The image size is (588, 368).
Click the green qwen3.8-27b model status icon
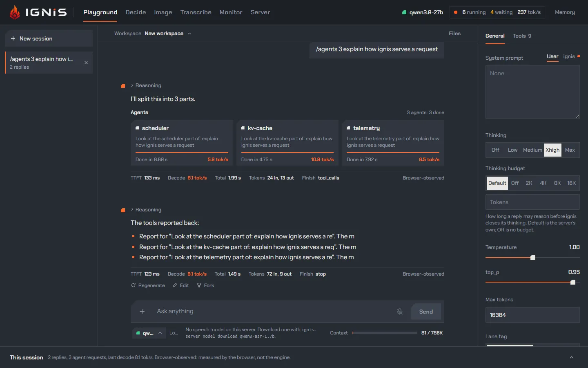click(x=404, y=12)
